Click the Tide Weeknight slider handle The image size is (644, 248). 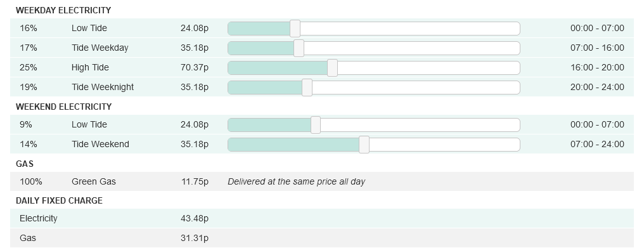[x=307, y=88]
